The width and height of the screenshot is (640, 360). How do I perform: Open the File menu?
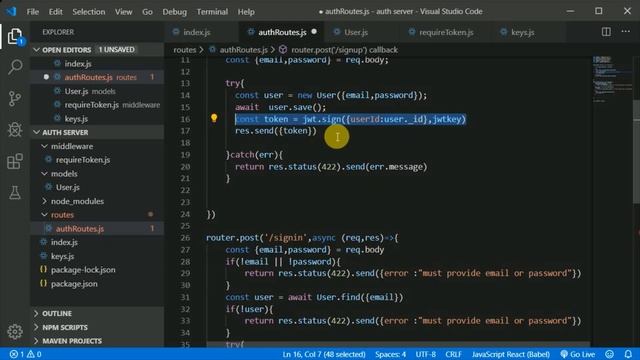click(x=33, y=11)
